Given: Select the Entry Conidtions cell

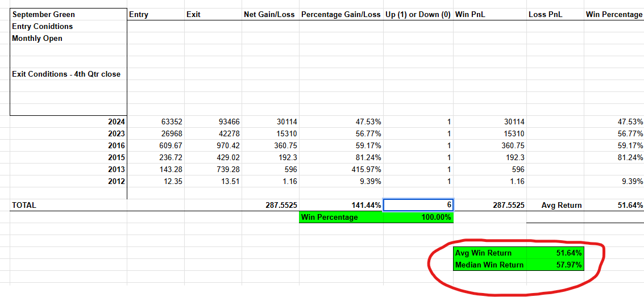Looking at the screenshot, I should tap(69, 26).
